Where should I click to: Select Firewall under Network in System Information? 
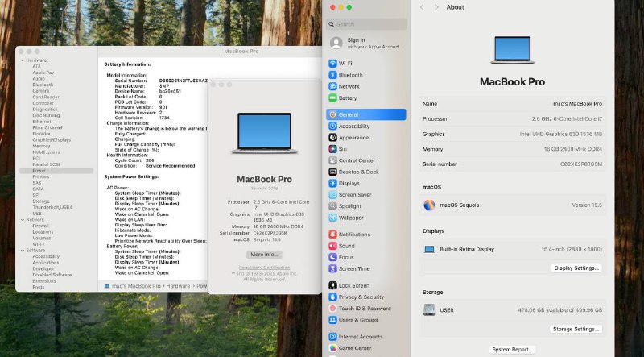click(41, 226)
